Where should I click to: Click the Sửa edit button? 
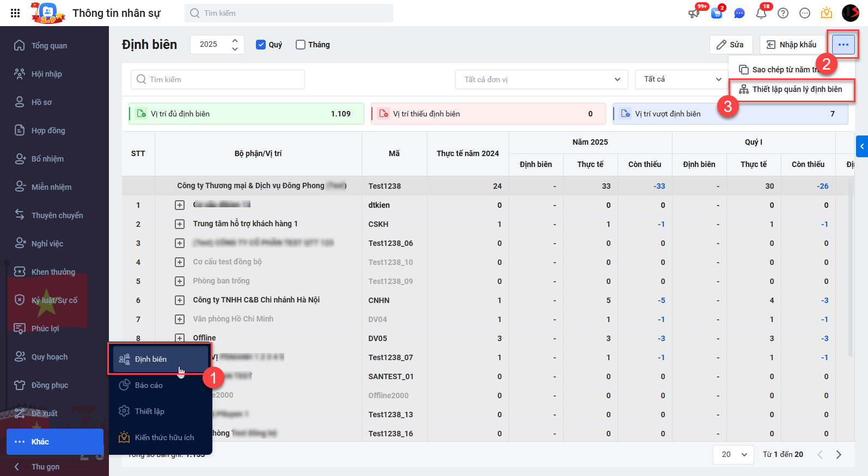coord(730,45)
